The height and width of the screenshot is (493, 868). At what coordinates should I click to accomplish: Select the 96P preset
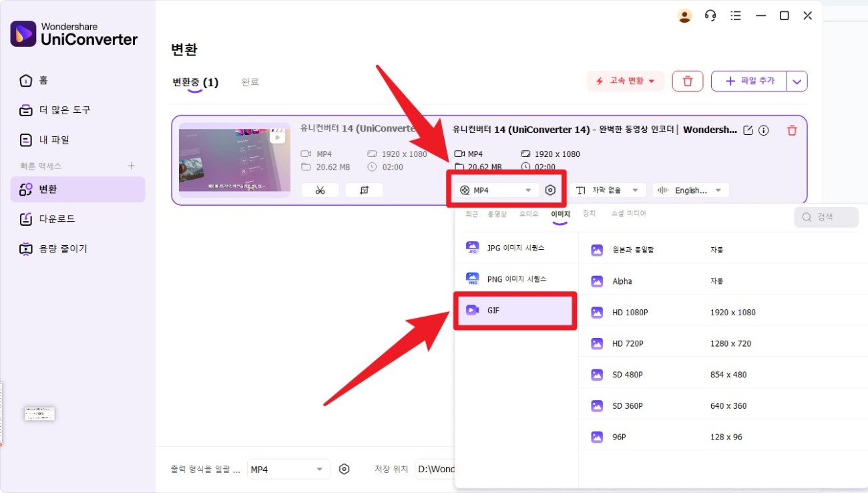[x=724, y=437]
